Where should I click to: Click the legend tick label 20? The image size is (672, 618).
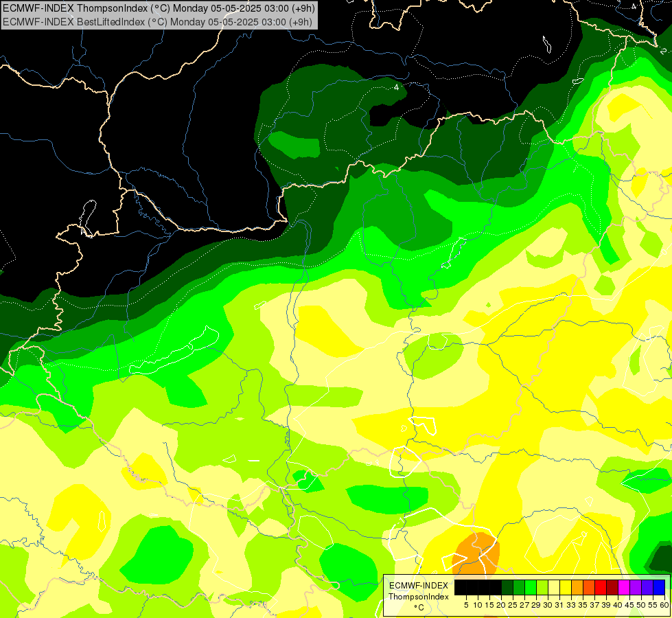[x=501, y=605]
